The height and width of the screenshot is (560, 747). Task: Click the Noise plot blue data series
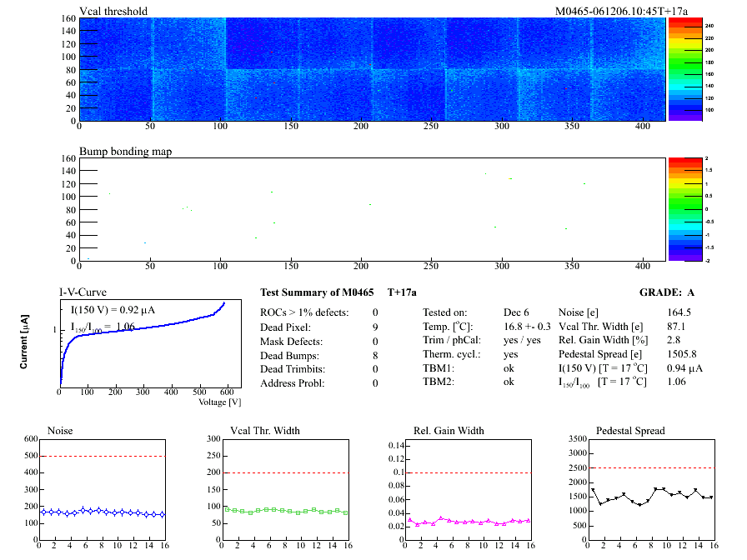tap(102, 512)
